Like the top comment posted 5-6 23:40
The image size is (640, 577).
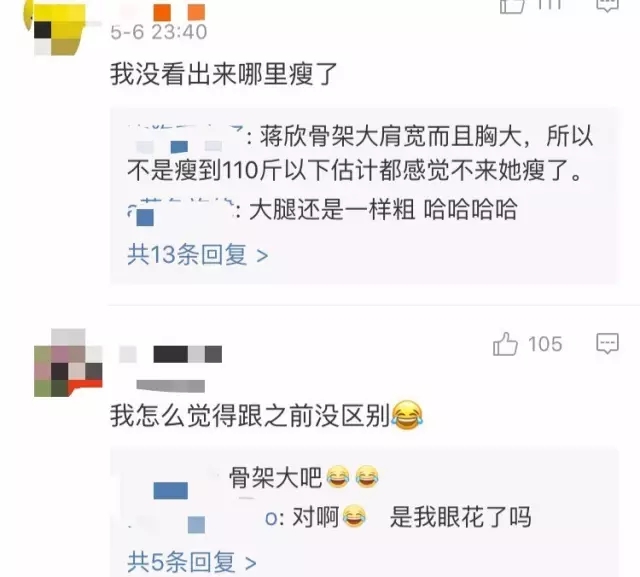[512, 6]
